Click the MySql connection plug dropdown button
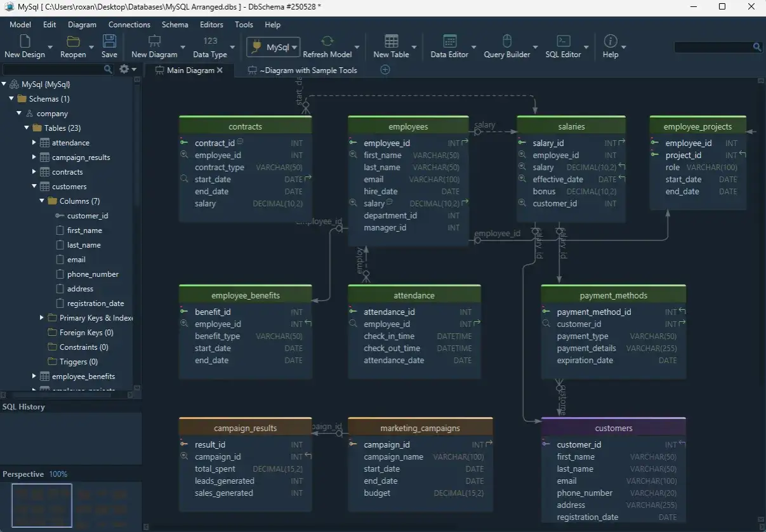 [273, 48]
